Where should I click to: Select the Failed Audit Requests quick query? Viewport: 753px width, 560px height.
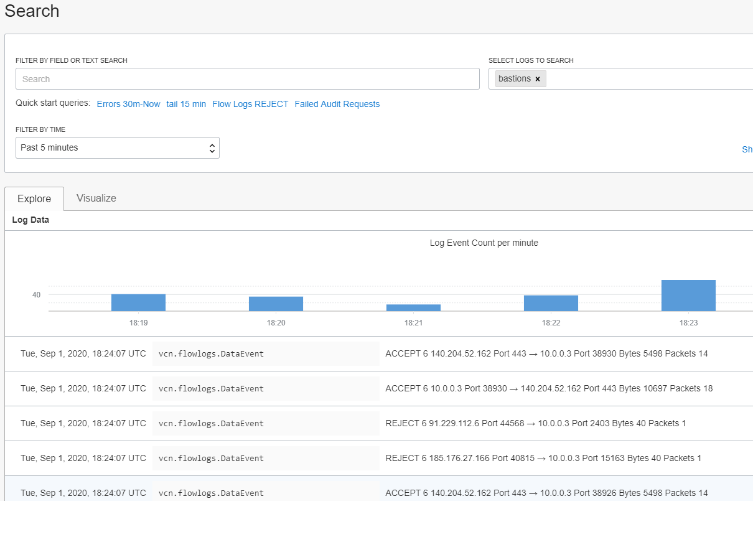337,104
